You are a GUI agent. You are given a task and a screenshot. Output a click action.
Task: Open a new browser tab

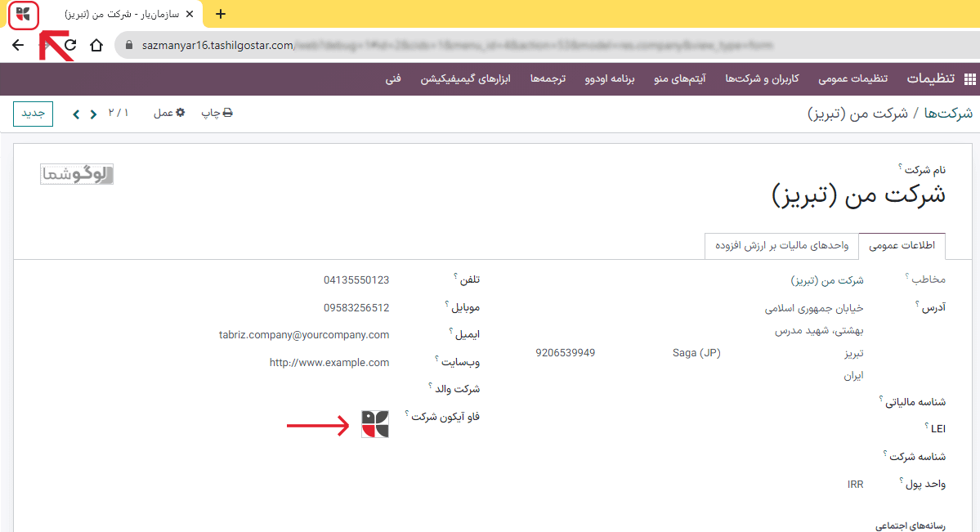tap(220, 14)
